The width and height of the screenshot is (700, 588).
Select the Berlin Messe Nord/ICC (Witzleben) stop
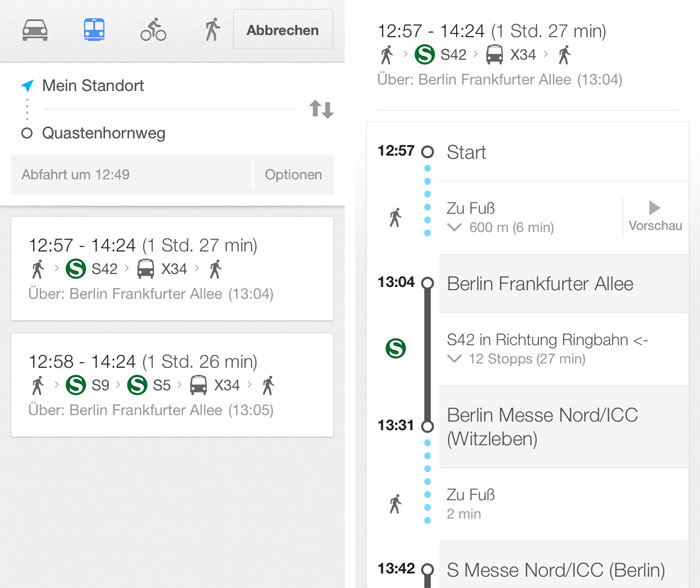click(x=563, y=427)
